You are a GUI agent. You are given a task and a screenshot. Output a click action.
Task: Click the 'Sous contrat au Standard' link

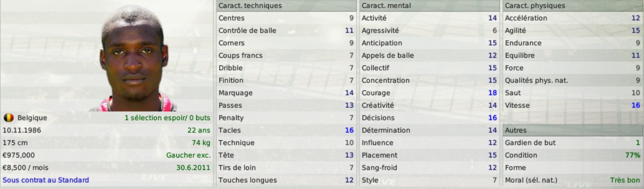[46, 180]
